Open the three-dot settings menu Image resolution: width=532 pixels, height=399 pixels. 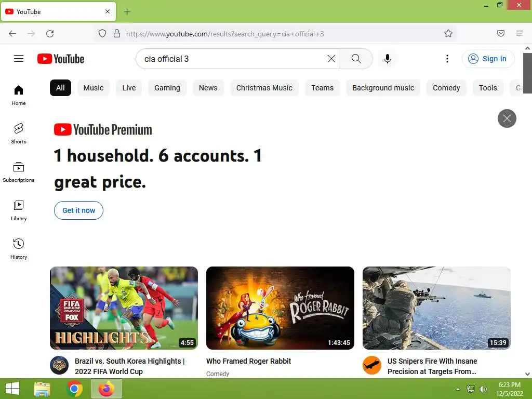tap(447, 59)
